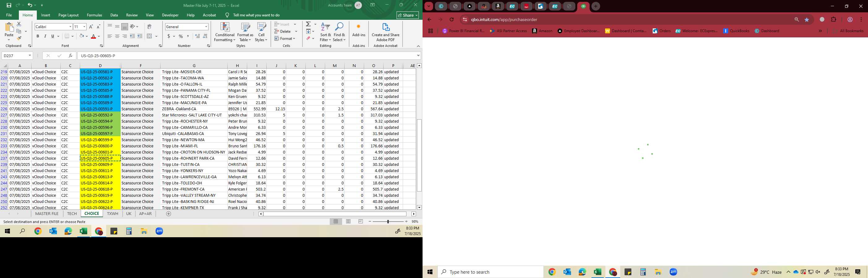Open the Data ribbon tab
Image resolution: width=868 pixels, height=278 pixels.
114,15
